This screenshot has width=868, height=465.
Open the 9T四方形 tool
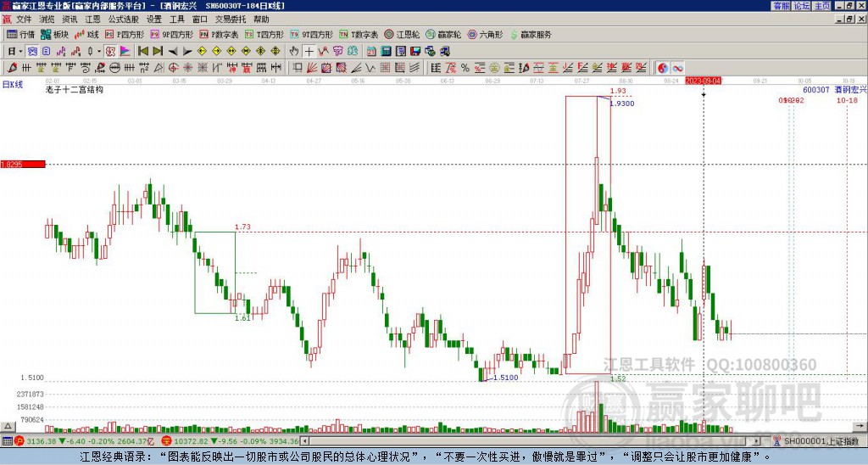(311, 34)
